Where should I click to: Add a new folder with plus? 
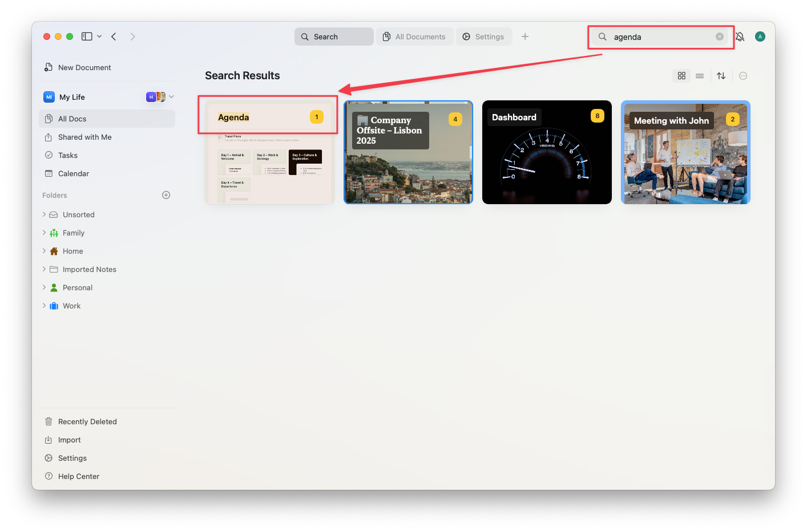tap(166, 195)
